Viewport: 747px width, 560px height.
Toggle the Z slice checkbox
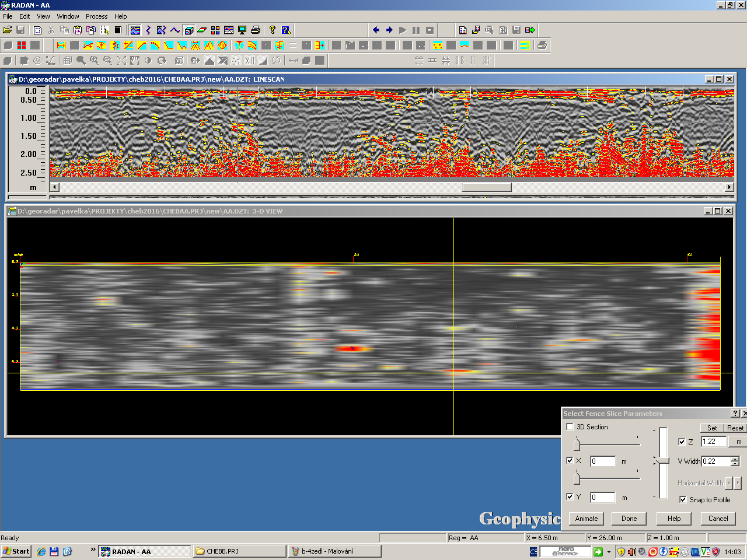[682, 442]
